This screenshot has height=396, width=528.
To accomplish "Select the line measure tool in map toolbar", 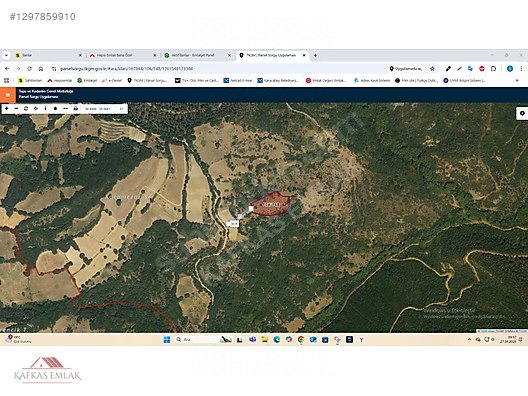I will (x=65, y=108).
